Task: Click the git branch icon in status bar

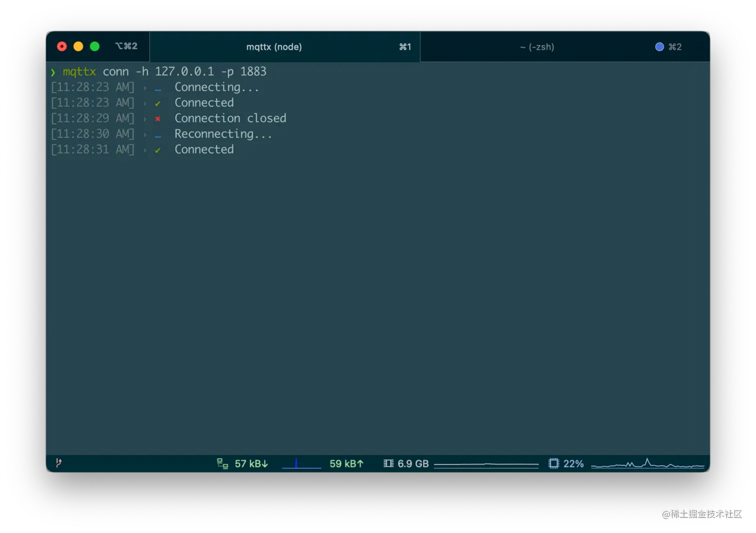Action: coord(58,463)
